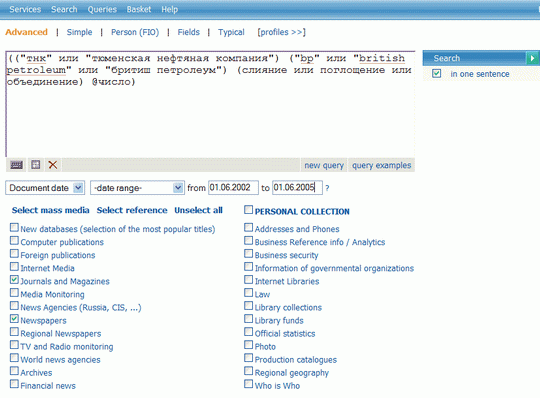
Task: Click the 'from' date field 01.06.2002
Action: [x=233, y=188]
